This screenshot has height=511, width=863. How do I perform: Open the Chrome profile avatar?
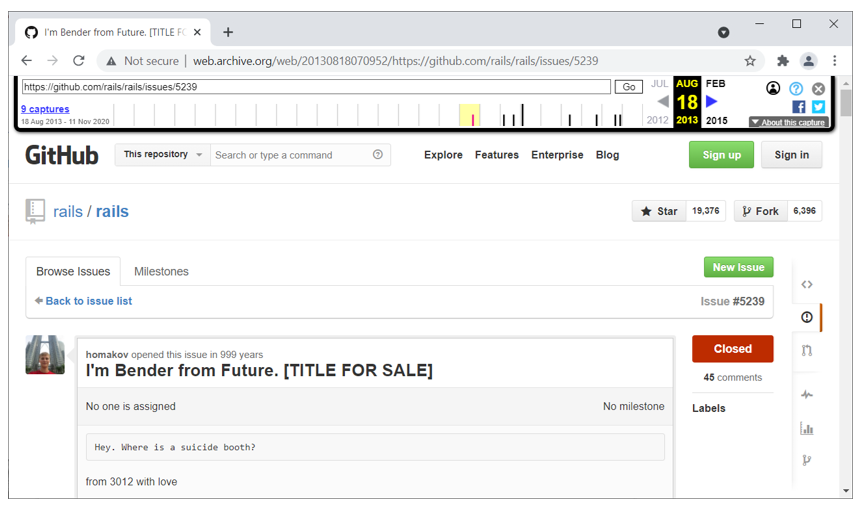coord(809,61)
